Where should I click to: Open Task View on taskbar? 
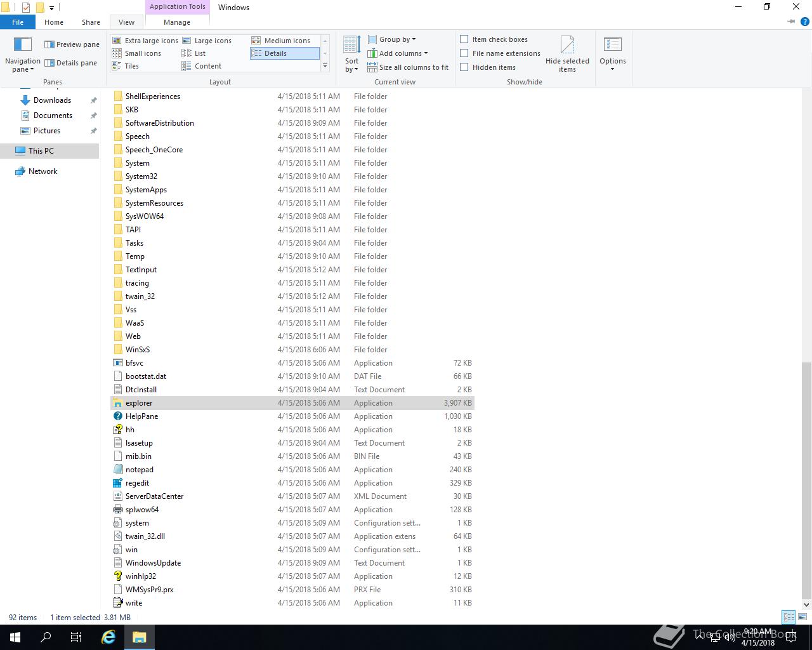click(76, 637)
